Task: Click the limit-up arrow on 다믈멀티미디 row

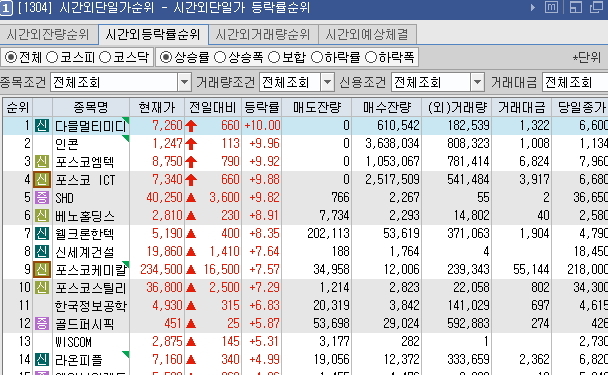Action: 191,126
